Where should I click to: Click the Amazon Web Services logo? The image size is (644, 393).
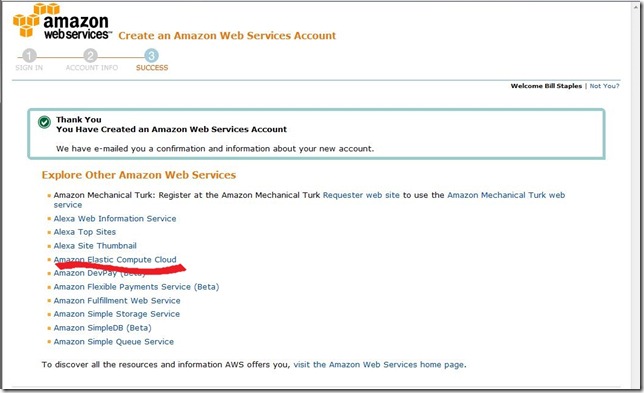tap(62, 21)
